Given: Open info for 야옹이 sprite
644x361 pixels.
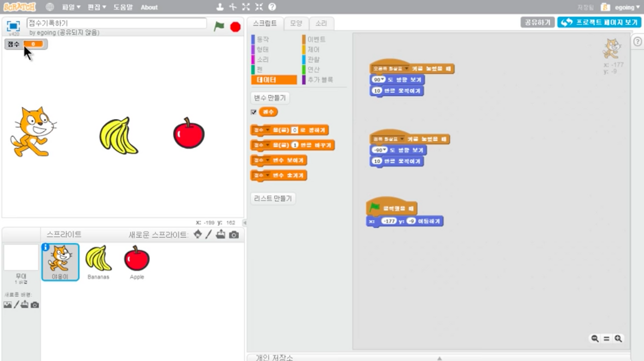Looking at the screenshot, I should click(x=46, y=247).
